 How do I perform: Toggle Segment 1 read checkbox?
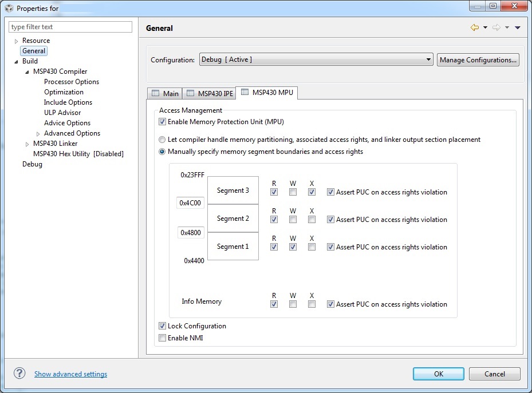(x=274, y=247)
